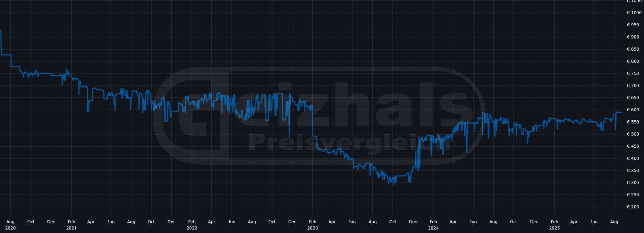Select the € 650 price axis label

[x=633, y=98]
